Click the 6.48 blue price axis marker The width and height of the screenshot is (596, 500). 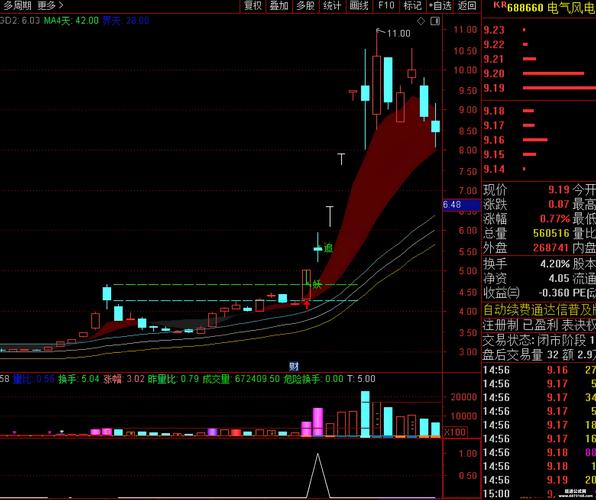click(461, 205)
